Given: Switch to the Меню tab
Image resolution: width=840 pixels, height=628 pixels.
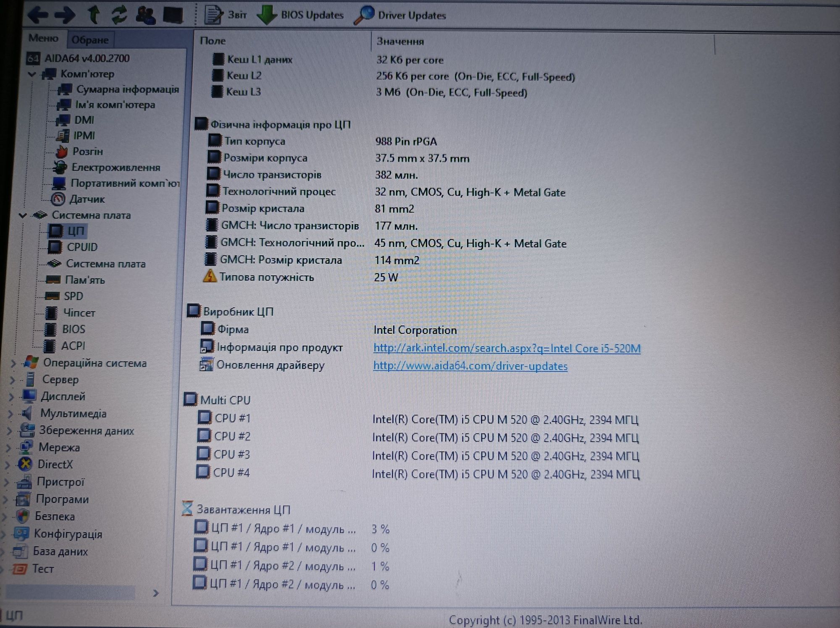Looking at the screenshot, I should click(43, 38).
